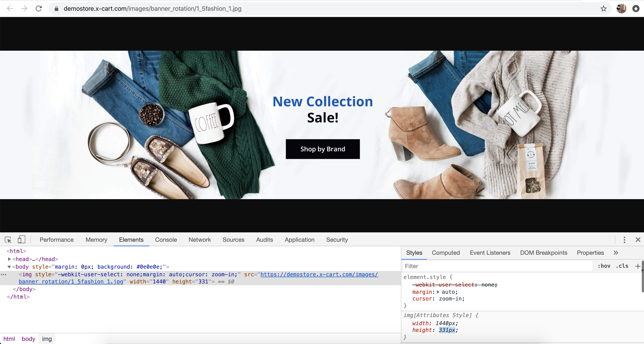
Task: View site info via lock icon
Action: click(x=57, y=9)
